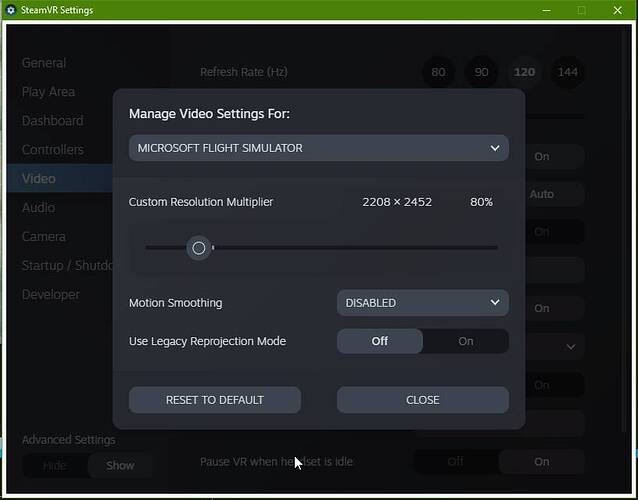
Task: Open the Play Area settings tab
Action: 48,92
